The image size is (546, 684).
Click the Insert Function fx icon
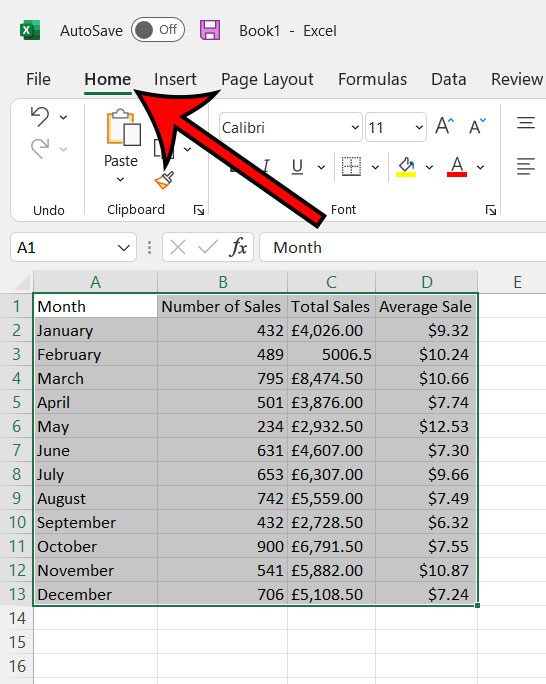238,247
